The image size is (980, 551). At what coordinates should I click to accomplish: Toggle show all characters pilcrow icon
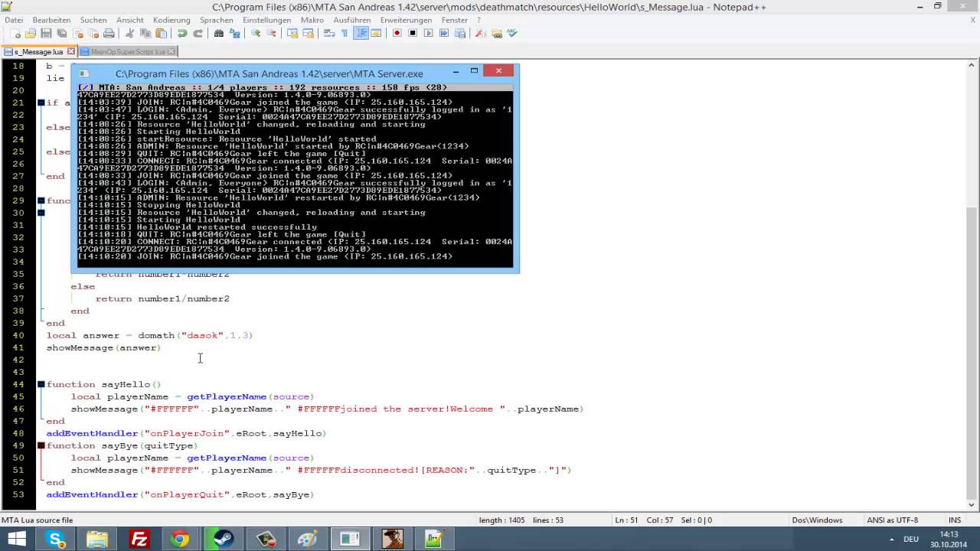[345, 34]
